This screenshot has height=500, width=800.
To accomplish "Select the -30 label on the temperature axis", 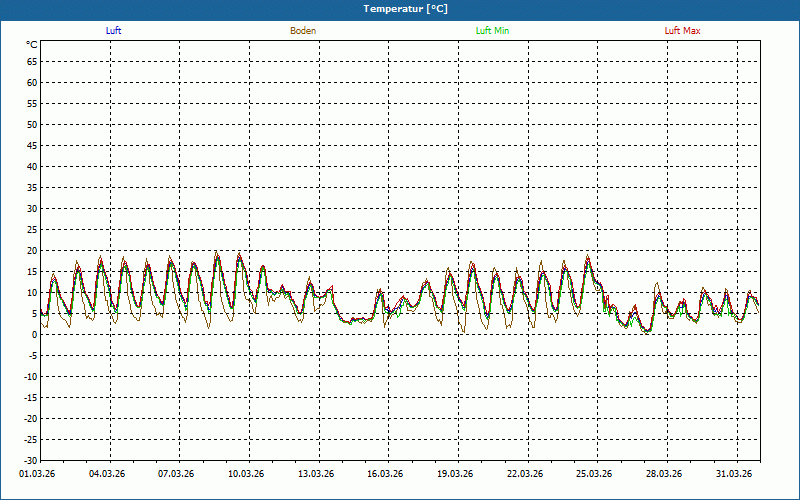I will point(31,461).
